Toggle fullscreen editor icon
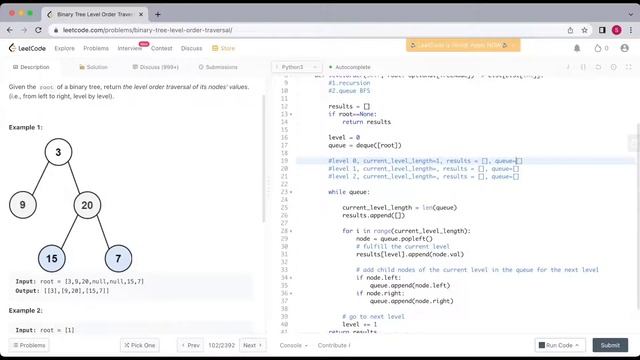This screenshot has height=360, width=640. 628,67
